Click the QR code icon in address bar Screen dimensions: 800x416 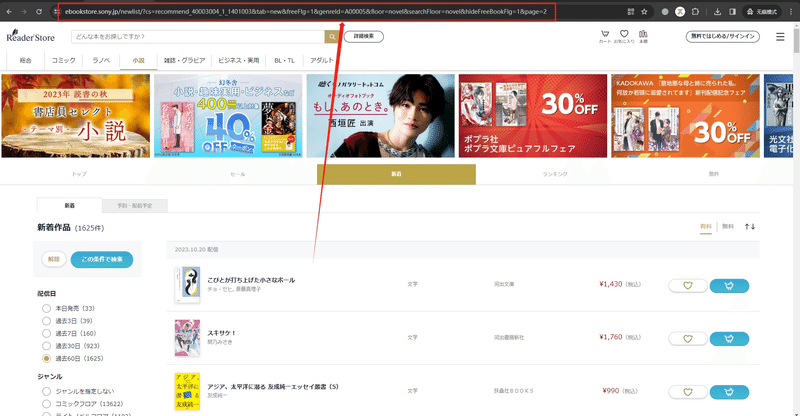coord(631,11)
